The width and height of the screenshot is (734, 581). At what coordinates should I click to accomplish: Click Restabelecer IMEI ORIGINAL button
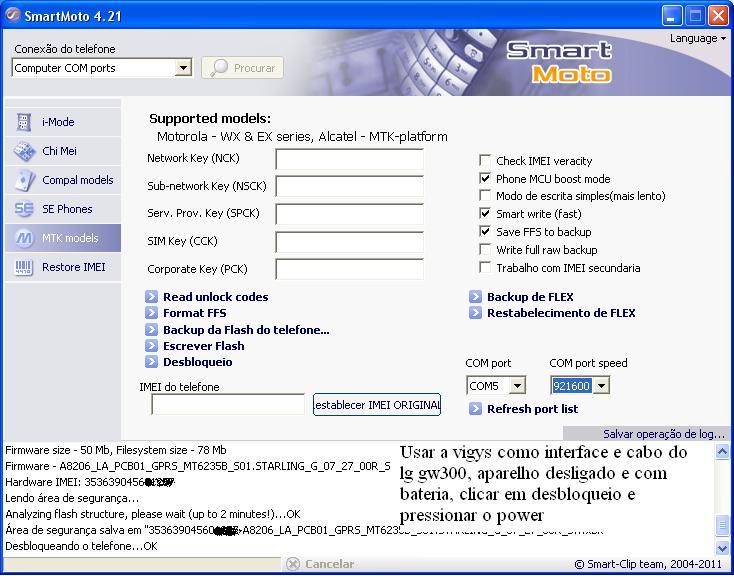(377, 404)
